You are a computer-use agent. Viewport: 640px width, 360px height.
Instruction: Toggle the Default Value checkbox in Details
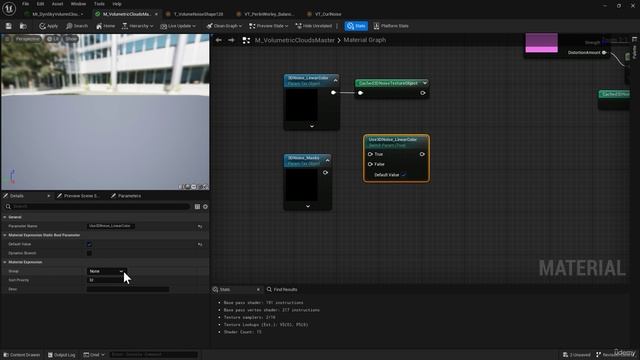tap(89, 244)
